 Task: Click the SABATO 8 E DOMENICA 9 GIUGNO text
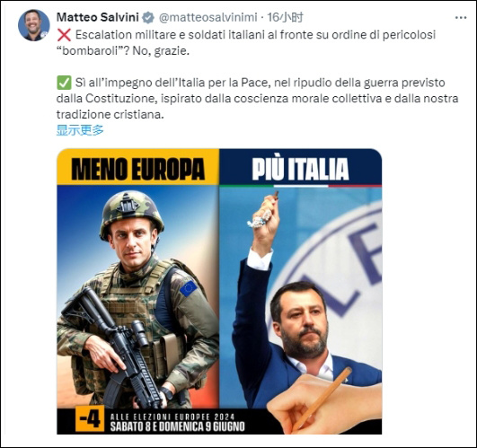point(177,426)
